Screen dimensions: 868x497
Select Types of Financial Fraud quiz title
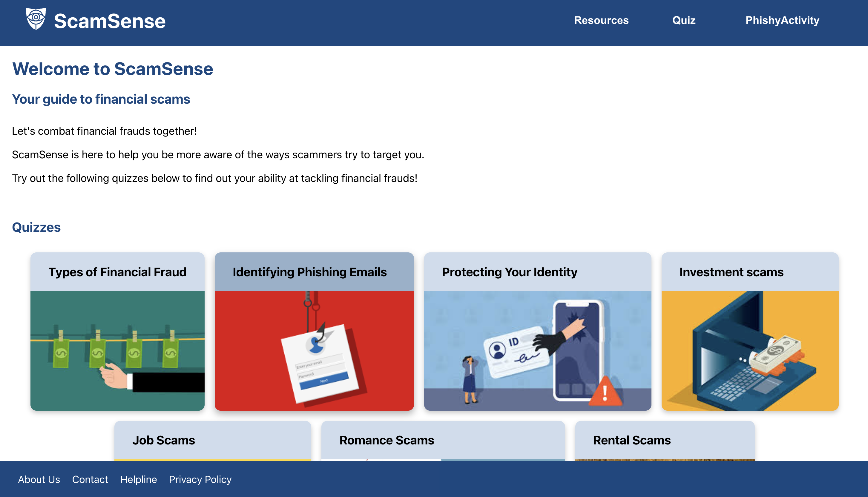pos(117,272)
